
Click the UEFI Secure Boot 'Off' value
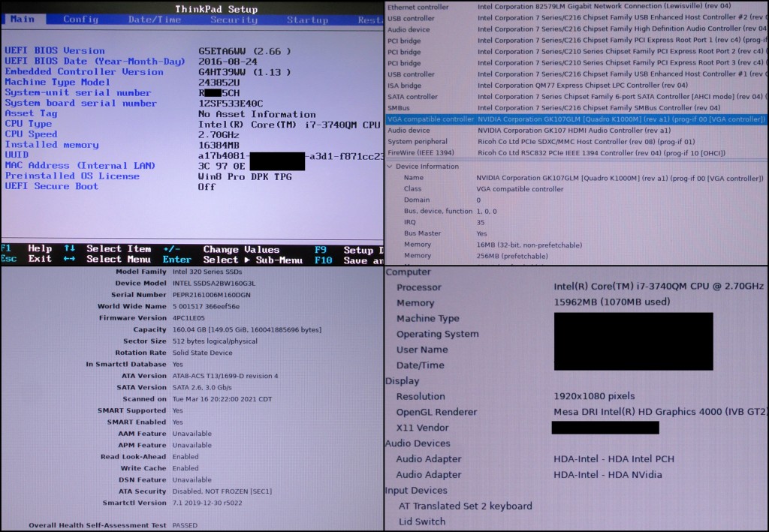(x=207, y=187)
